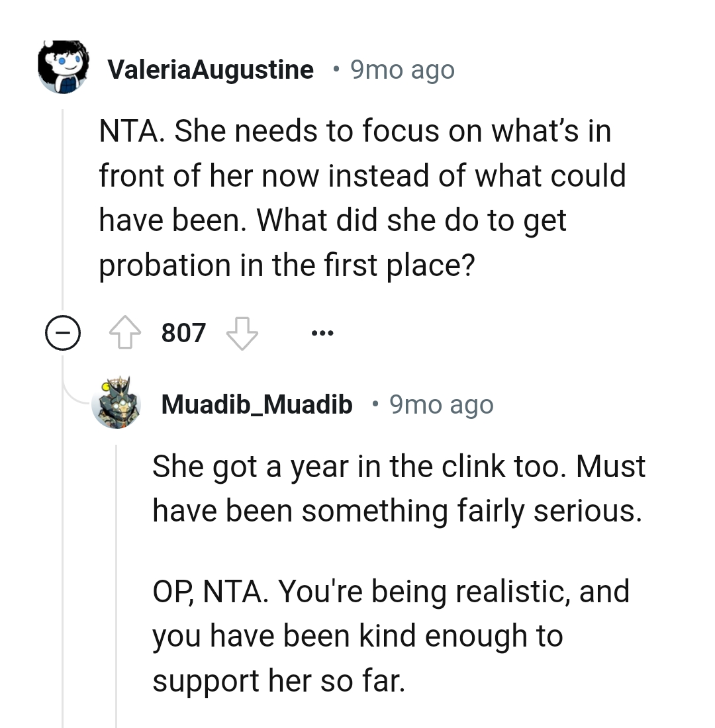Screen dimensions: 715x728
Task: Collapse ValeriaAugustine's thread via its vertical line
Action: pos(62,212)
